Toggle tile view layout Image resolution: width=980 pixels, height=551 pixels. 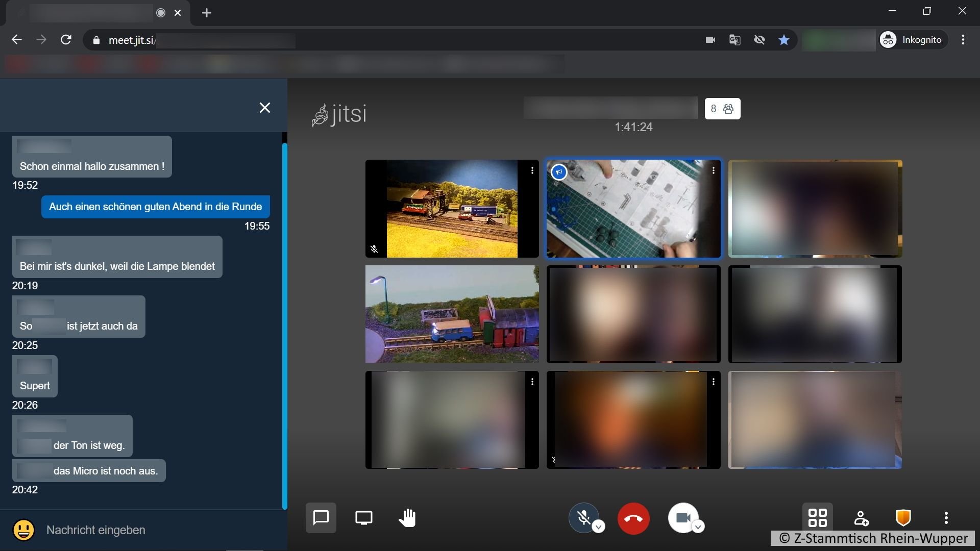click(817, 518)
